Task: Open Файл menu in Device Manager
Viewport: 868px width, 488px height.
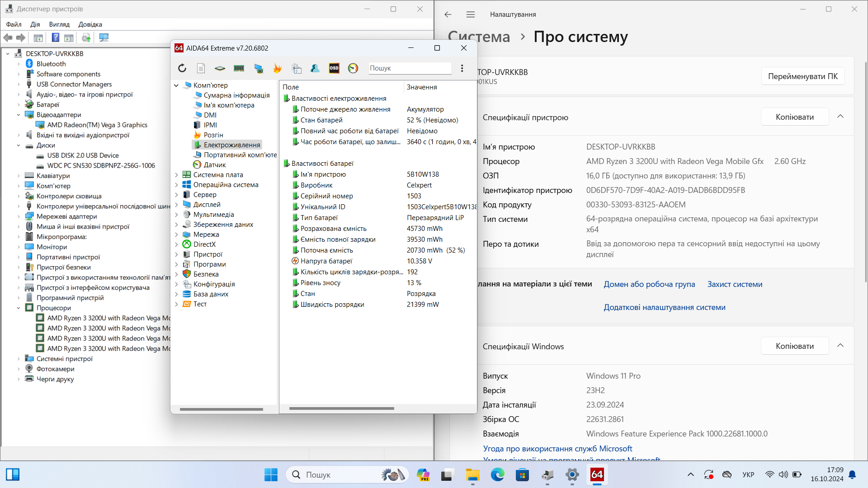Action: click(14, 24)
